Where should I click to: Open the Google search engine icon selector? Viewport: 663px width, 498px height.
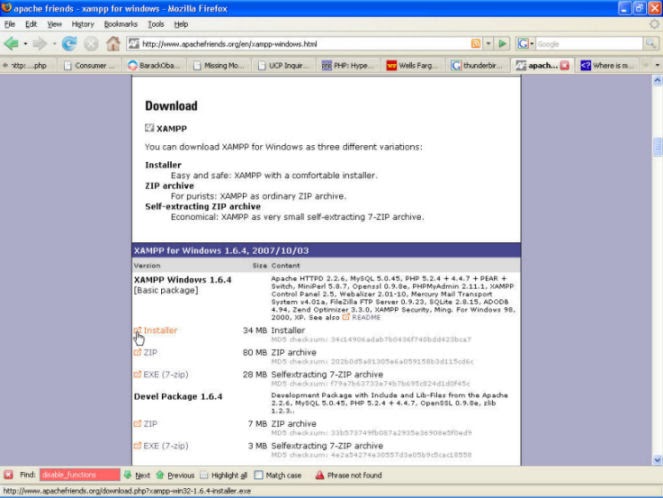click(x=525, y=44)
